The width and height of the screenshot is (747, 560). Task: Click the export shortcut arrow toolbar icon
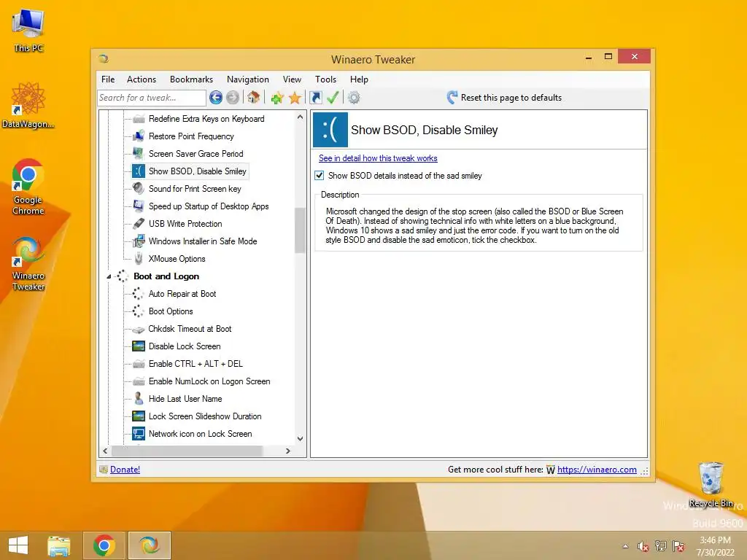[315, 98]
